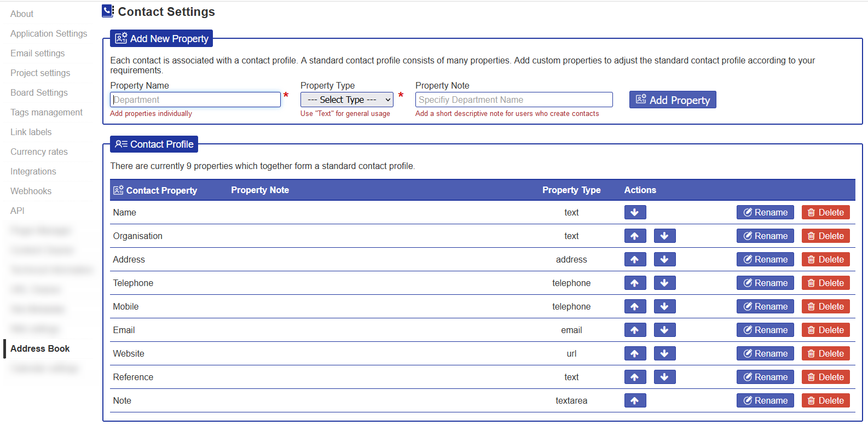Viewport: 868px width, 425px height.
Task: Move Telephone property up
Action: [635, 283]
